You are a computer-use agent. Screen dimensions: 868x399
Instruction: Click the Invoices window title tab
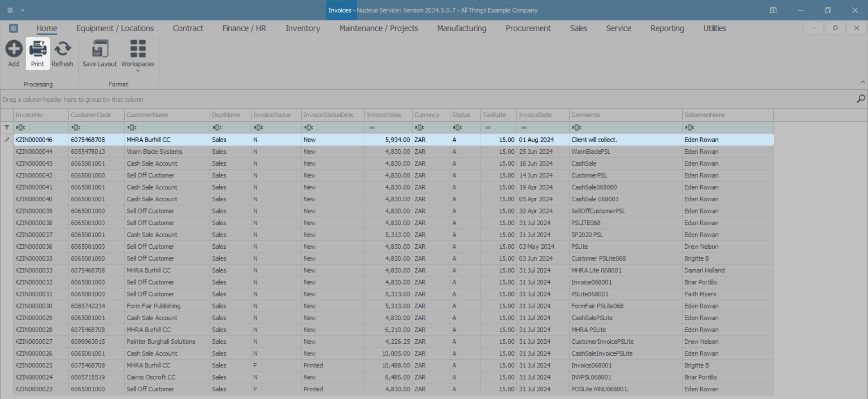(x=341, y=10)
